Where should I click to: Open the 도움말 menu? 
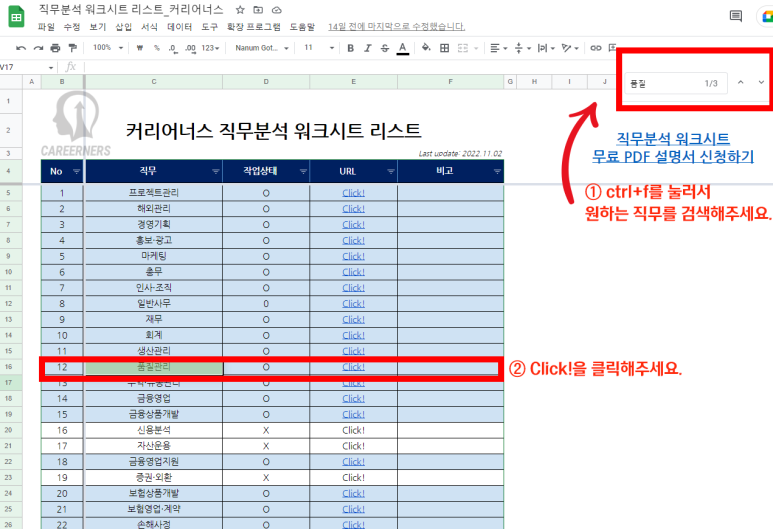point(302,27)
